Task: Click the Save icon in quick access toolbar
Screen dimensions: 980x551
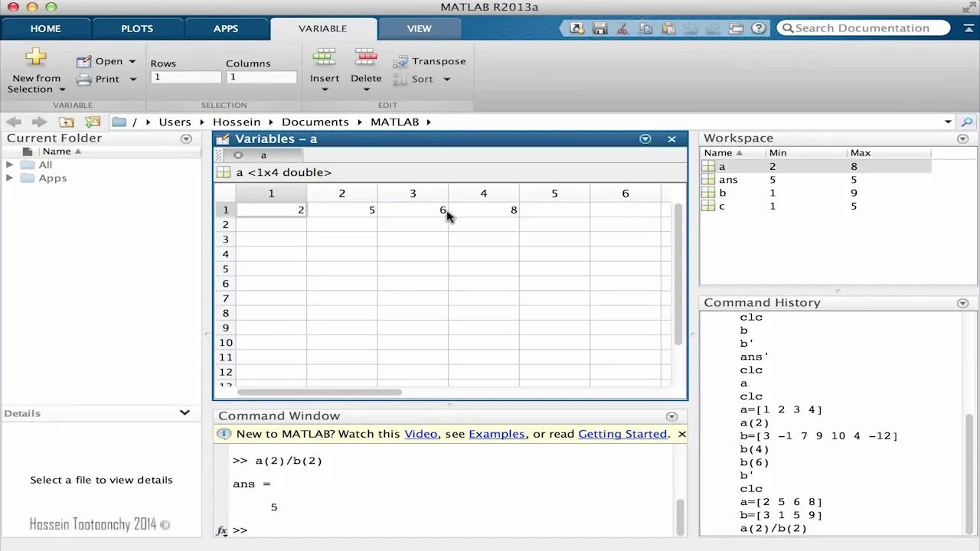Action: [x=600, y=28]
